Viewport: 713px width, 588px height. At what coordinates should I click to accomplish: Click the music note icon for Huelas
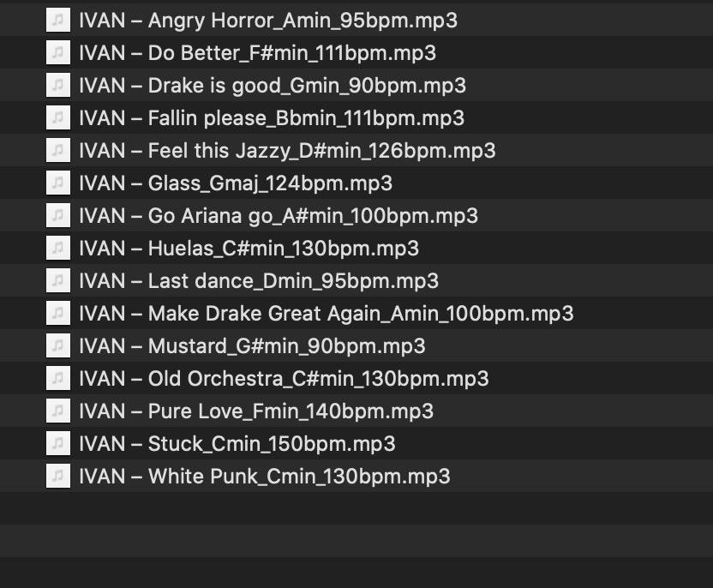point(57,248)
